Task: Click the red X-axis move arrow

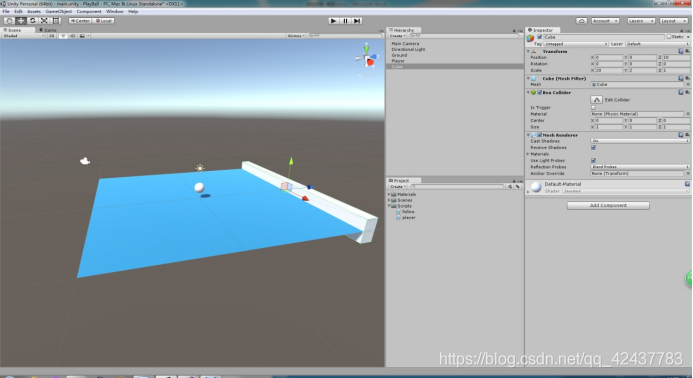Action: (305, 198)
